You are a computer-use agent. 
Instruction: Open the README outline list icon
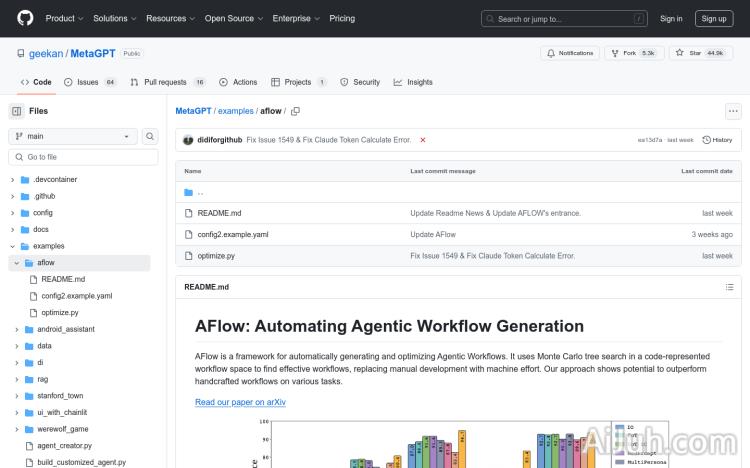click(x=729, y=287)
